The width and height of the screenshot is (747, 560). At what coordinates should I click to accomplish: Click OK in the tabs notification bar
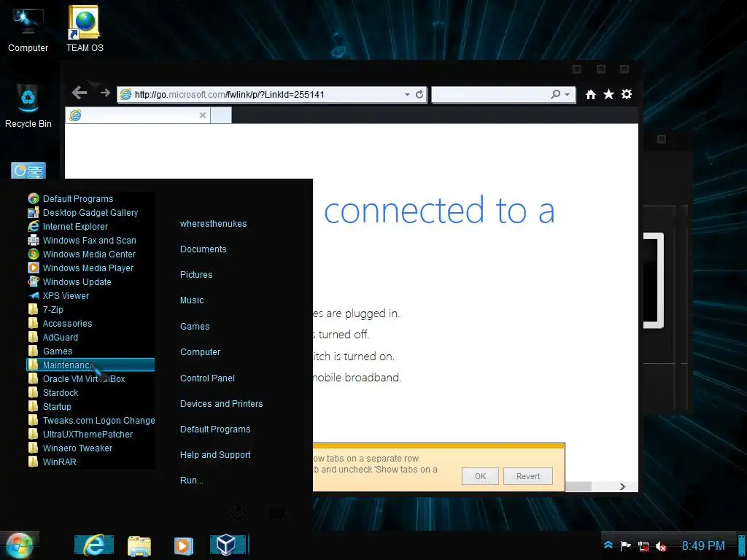[480, 476]
